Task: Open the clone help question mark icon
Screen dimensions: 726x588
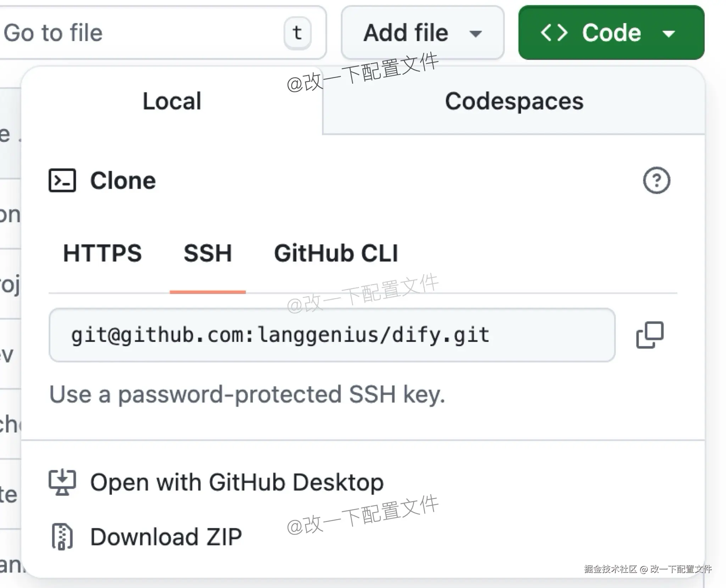Action: 657,181
